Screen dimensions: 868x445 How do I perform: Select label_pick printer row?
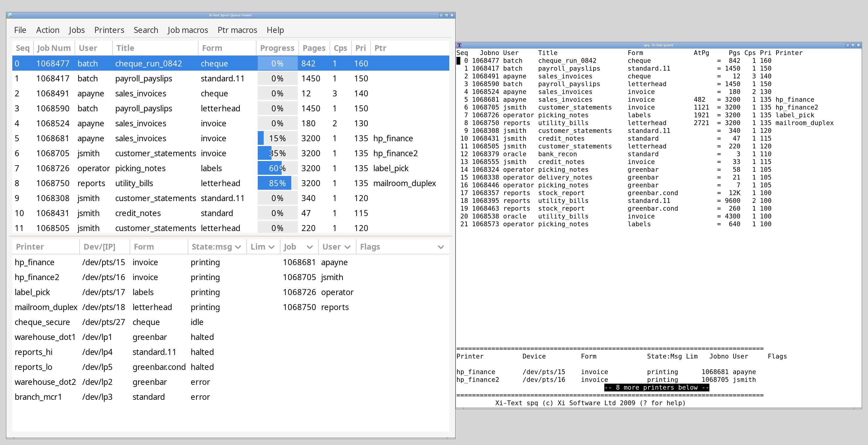(x=230, y=292)
